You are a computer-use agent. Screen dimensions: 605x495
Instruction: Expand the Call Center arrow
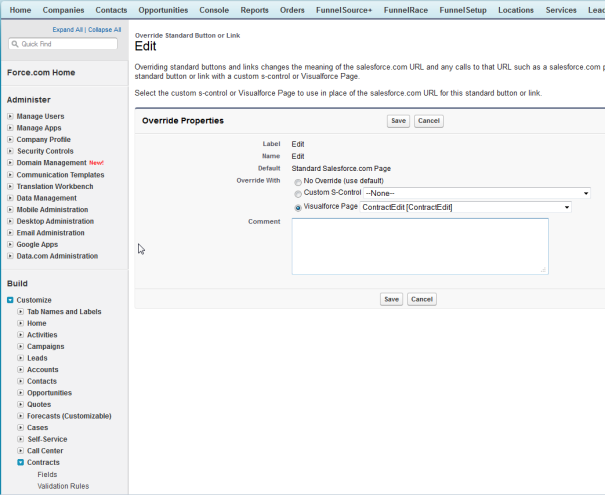pyautogui.click(x=21, y=450)
